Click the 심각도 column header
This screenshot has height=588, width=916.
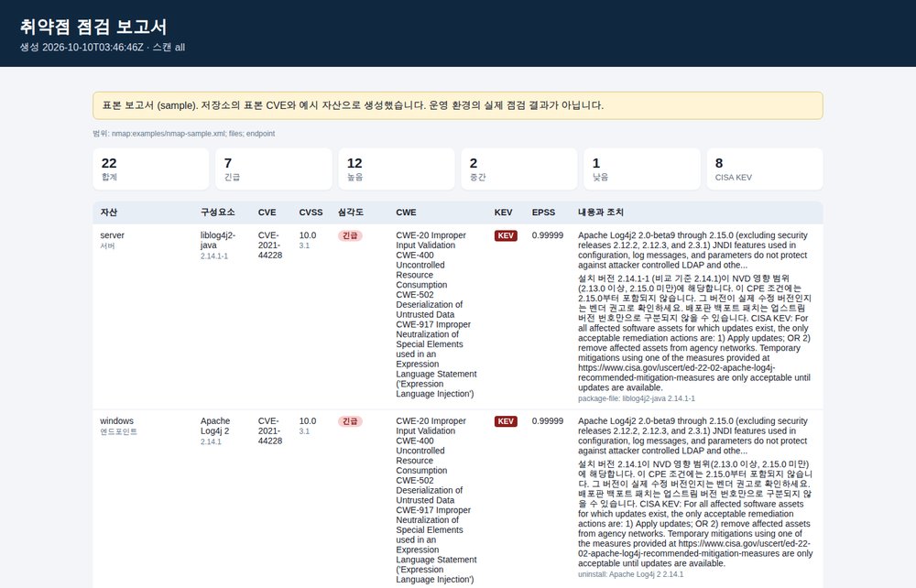pos(351,212)
